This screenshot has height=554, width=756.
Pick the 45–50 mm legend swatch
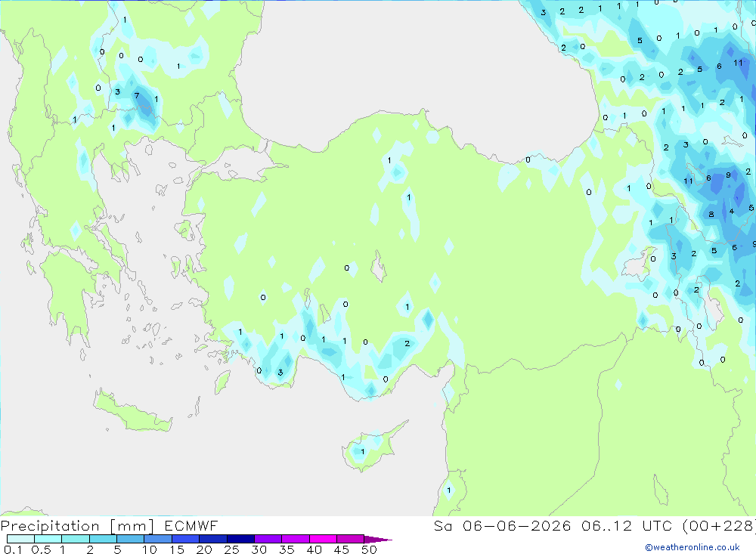[x=350, y=539]
